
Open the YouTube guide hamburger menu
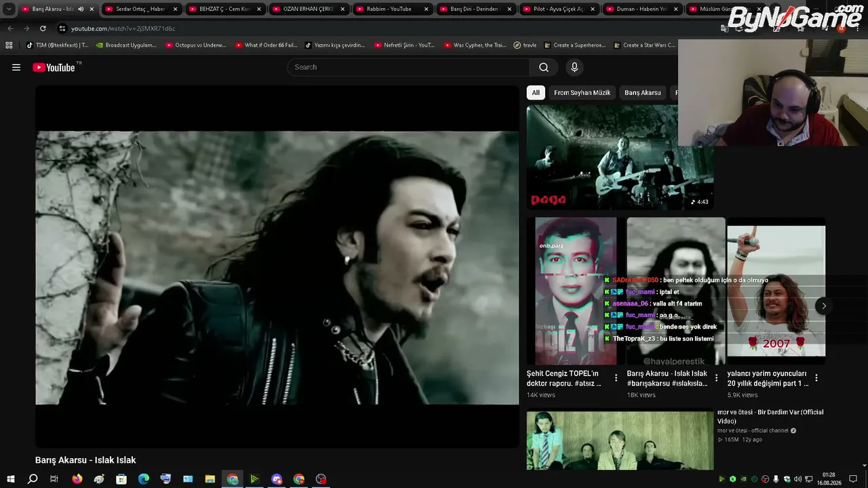coord(16,67)
